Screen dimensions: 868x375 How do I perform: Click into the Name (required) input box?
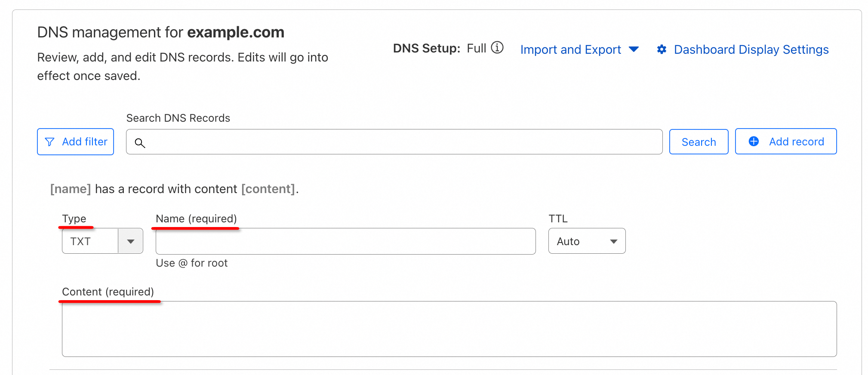[x=345, y=241]
